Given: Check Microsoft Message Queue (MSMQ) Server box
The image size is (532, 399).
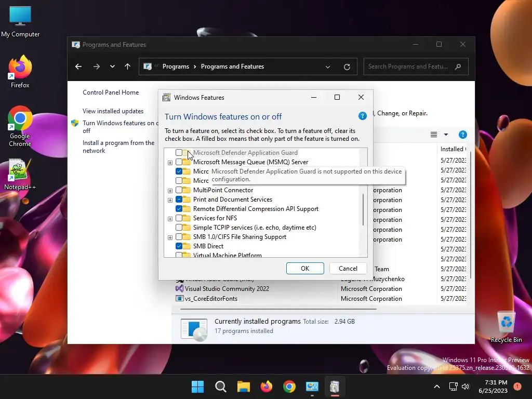Looking at the screenshot, I should (179, 162).
